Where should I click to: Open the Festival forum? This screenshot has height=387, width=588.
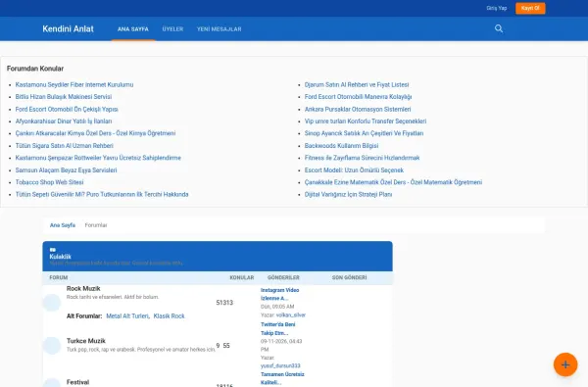[x=77, y=382]
